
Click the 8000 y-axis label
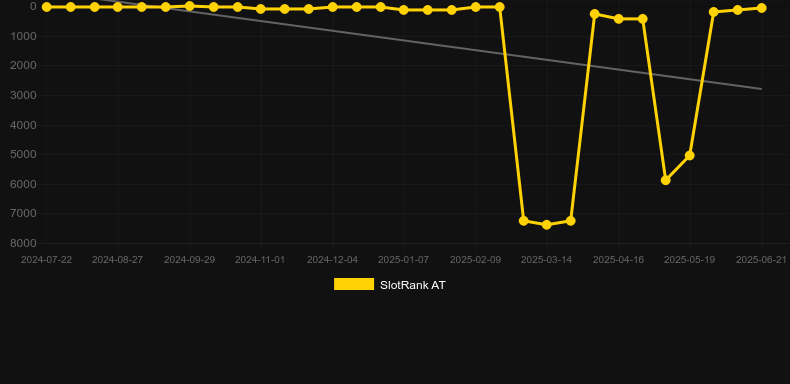click(x=23, y=243)
